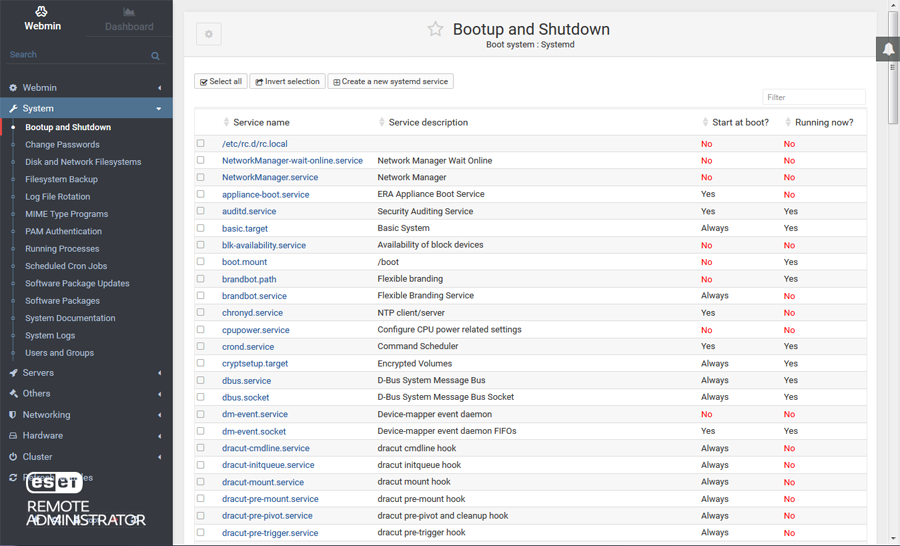Tick checkbox for auditd.service
The height and width of the screenshot is (546, 900).
click(200, 211)
